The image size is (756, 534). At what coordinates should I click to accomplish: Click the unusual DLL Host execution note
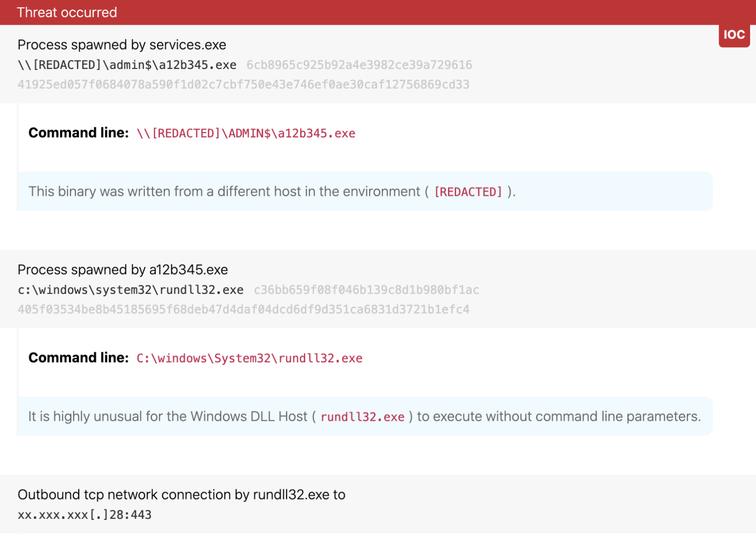point(364,416)
